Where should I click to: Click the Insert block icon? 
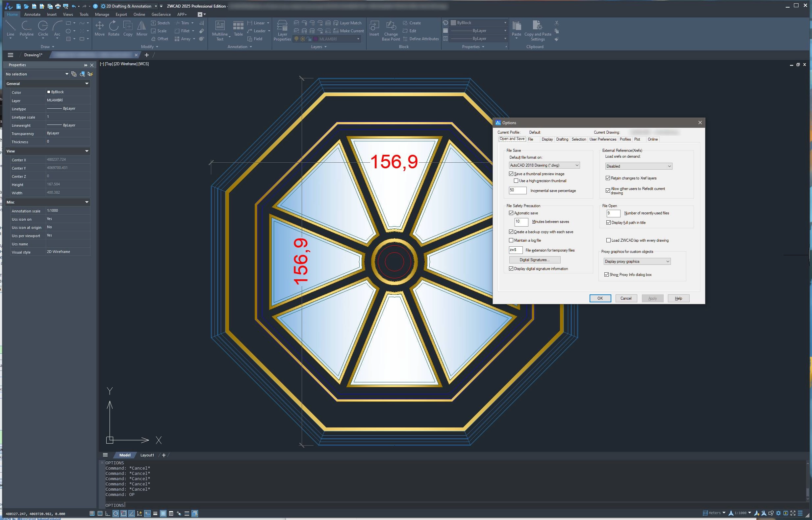(x=374, y=28)
